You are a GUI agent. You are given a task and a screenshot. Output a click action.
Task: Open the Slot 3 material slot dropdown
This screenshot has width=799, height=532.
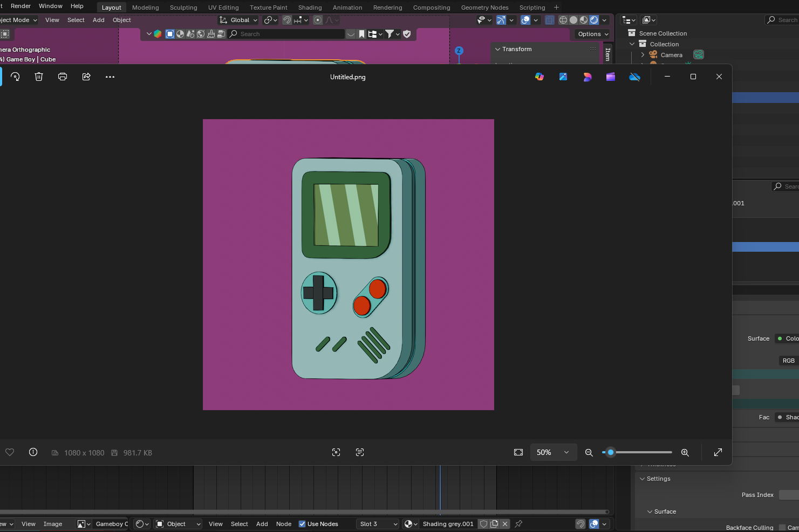pos(378,524)
